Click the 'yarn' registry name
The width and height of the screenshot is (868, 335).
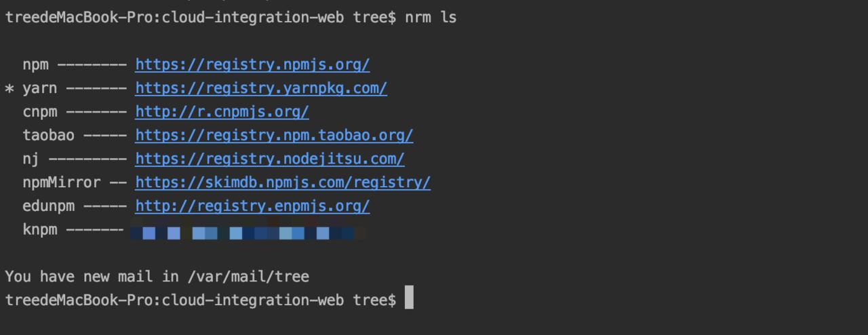pyautogui.click(x=40, y=88)
